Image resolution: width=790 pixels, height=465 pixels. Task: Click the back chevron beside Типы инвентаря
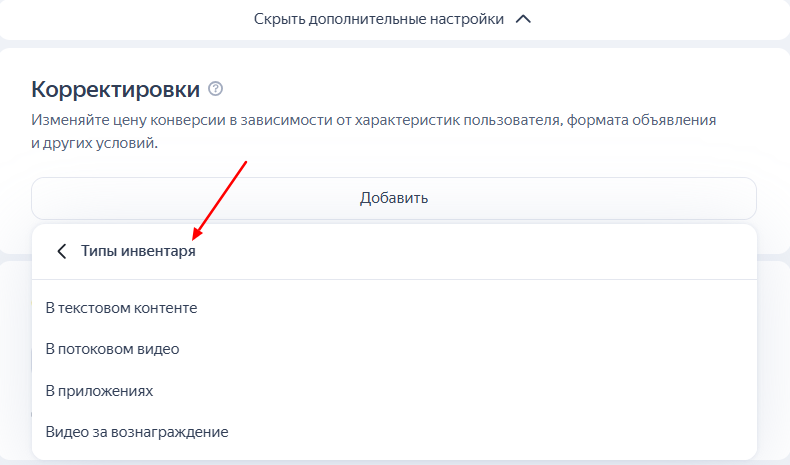pyautogui.click(x=61, y=252)
